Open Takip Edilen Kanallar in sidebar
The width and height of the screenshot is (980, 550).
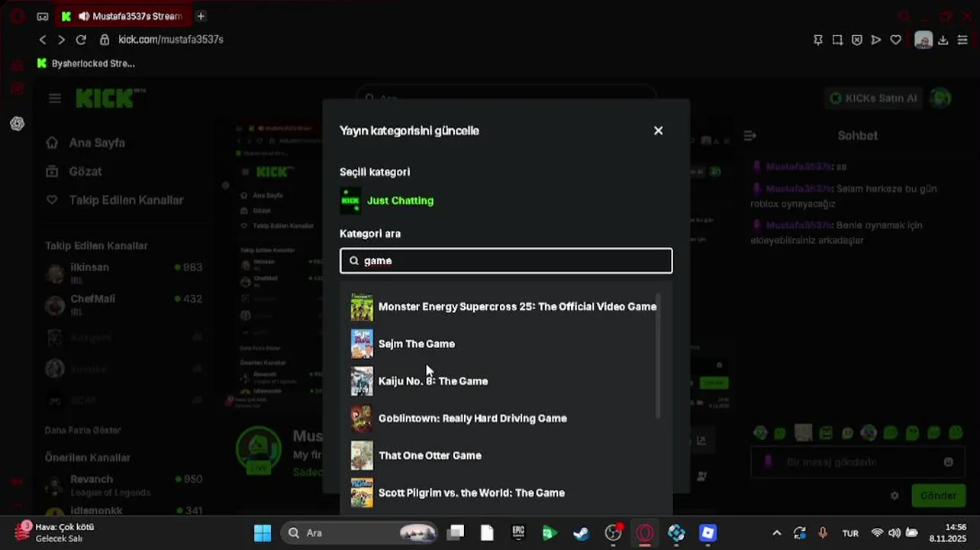pyautogui.click(x=115, y=200)
